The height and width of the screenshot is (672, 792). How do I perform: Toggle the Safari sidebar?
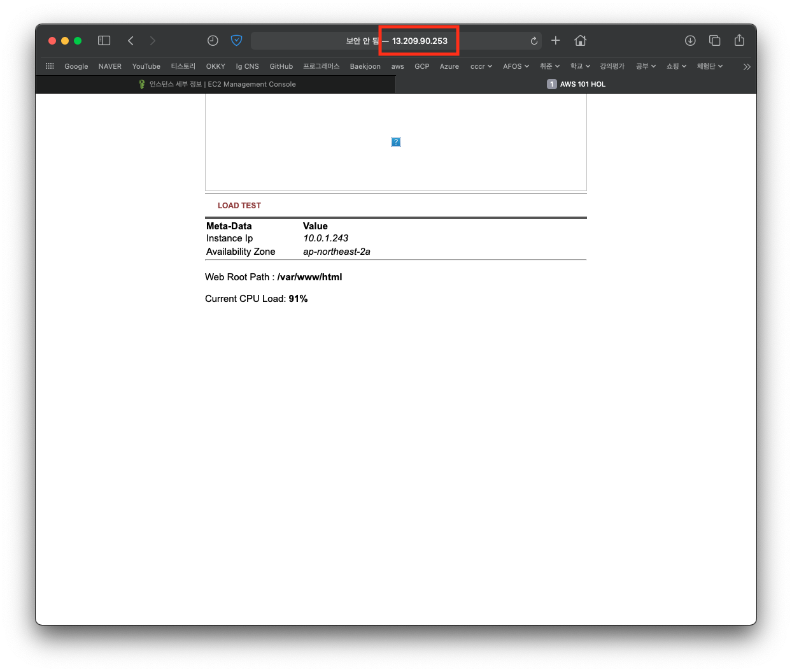104,41
